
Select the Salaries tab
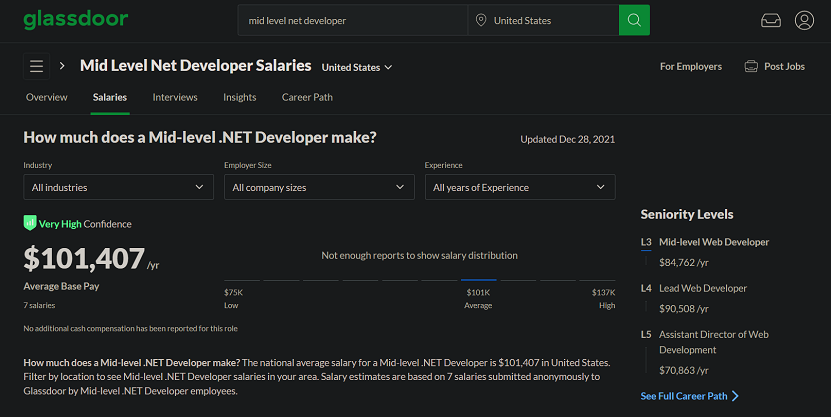(x=110, y=97)
